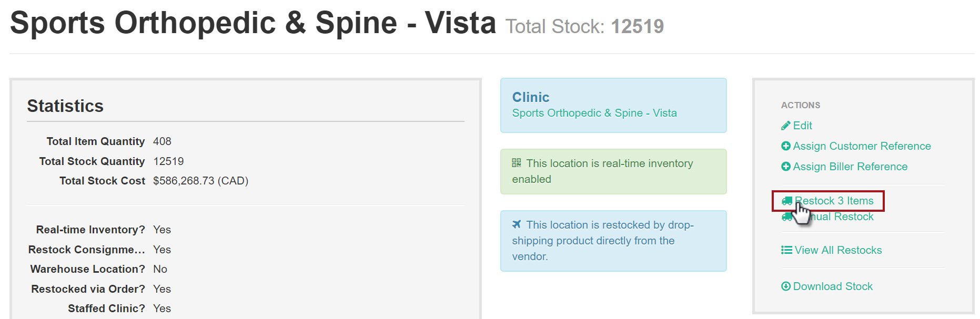Viewport: 980px width, 319px height.
Task: Download Stock via its text link
Action: point(833,286)
